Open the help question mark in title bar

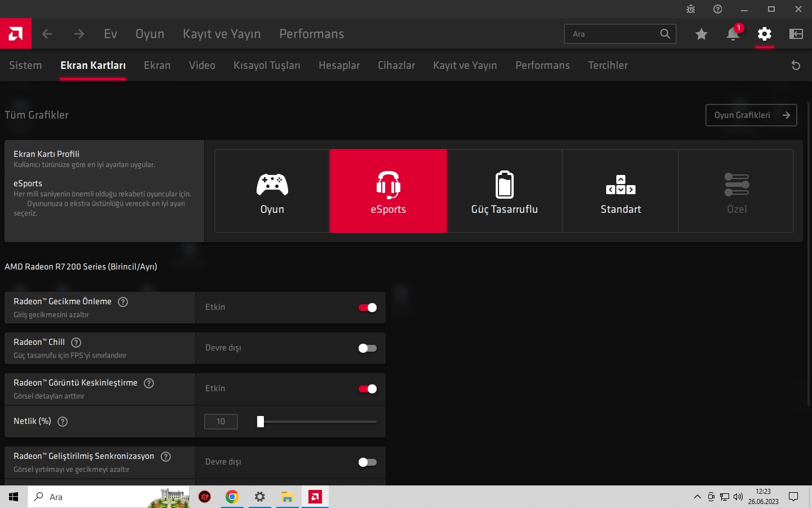[x=718, y=9]
